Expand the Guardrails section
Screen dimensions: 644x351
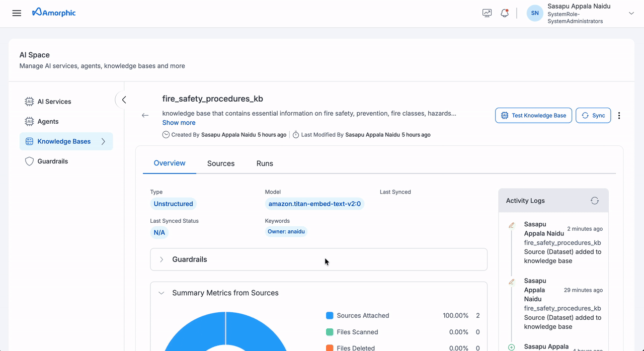point(161,259)
